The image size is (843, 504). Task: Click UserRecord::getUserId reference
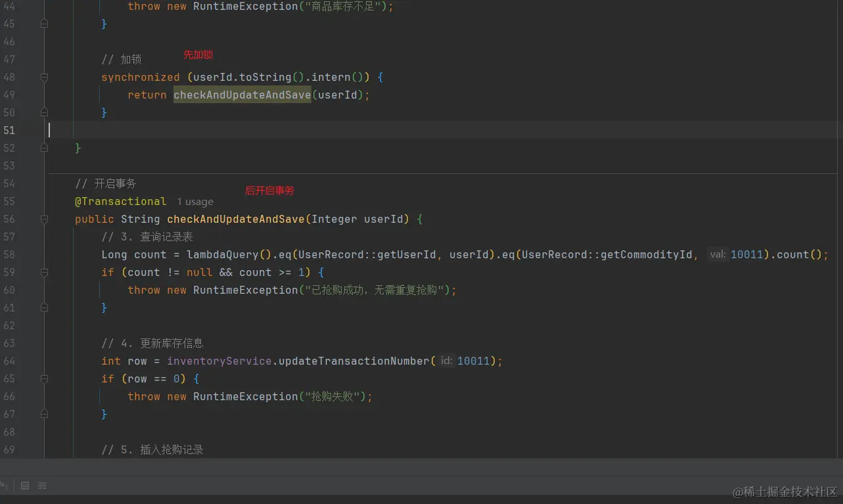(367, 254)
